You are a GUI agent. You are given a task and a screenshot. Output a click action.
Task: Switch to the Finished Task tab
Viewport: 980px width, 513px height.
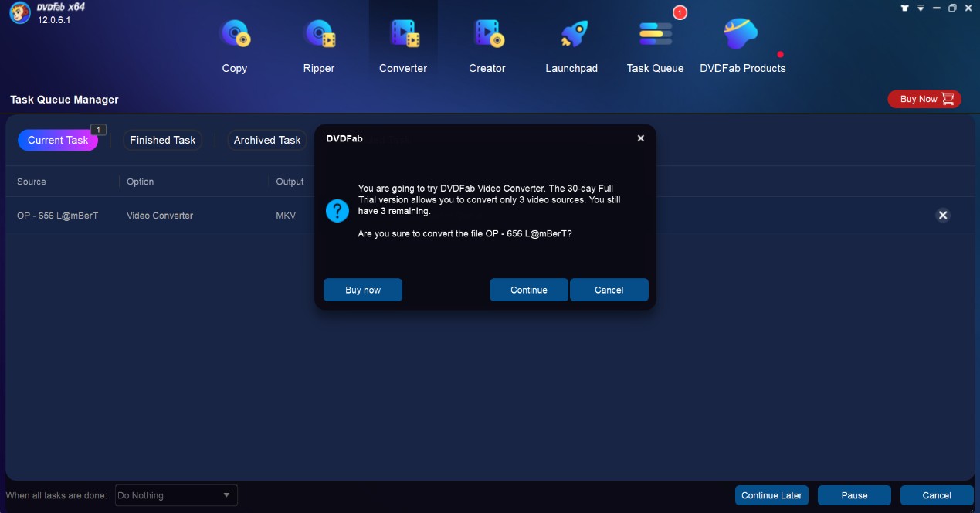[162, 140]
